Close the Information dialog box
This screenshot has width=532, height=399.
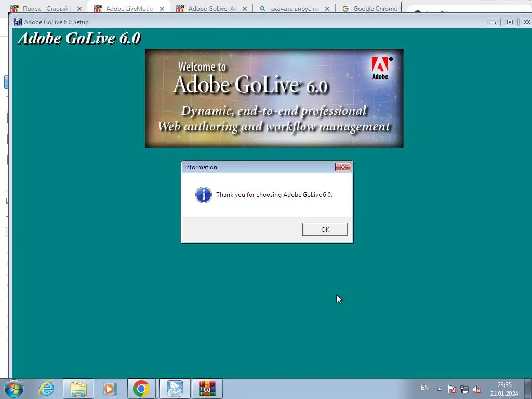point(343,167)
